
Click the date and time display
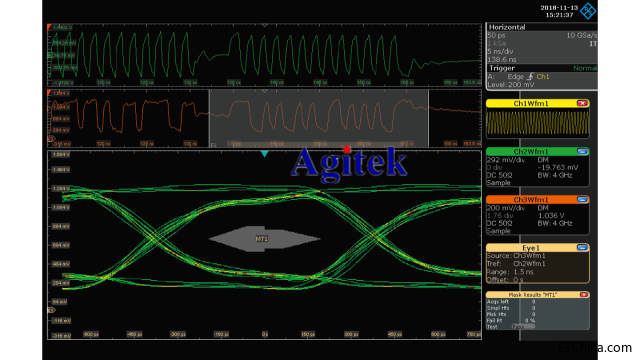[x=559, y=11]
